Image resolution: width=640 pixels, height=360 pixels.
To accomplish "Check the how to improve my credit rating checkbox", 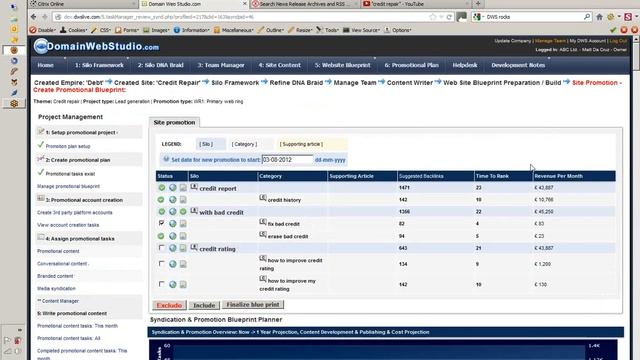I will (x=162, y=284).
